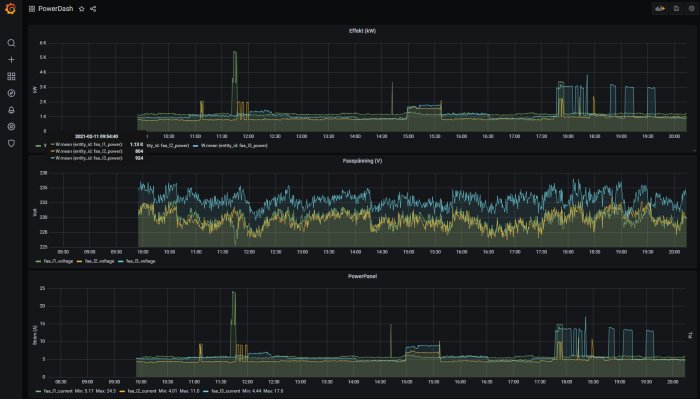Open the search magnifier in sidebar
This screenshot has width=700, height=399.
pos(11,43)
